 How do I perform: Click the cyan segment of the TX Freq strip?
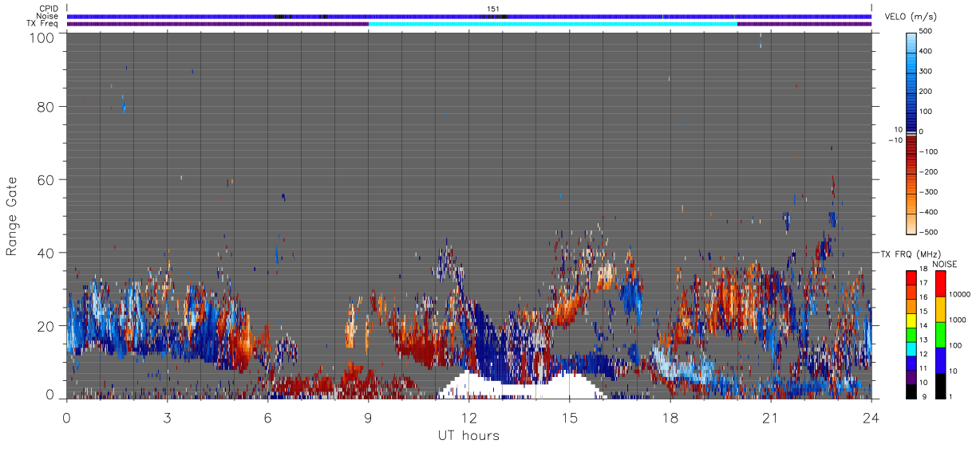click(552, 24)
